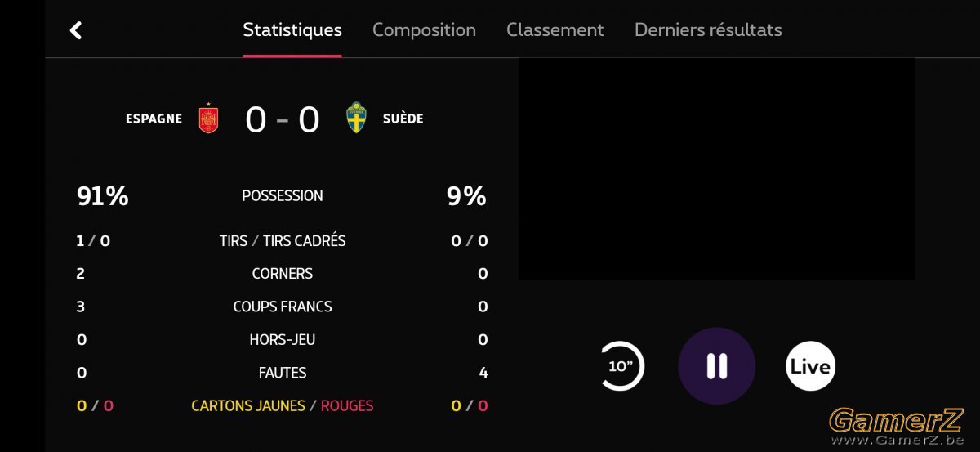Rewind 10 seconds
The image size is (980, 452).
pos(621,366)
